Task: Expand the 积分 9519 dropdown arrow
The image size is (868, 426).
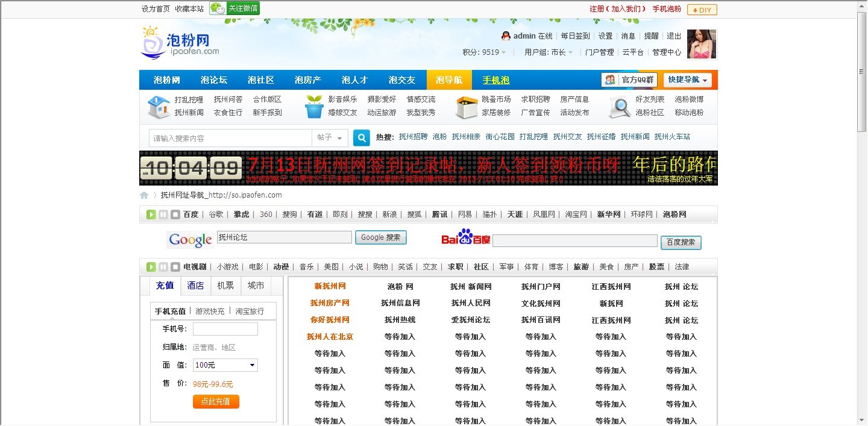Action: [504, 52]
